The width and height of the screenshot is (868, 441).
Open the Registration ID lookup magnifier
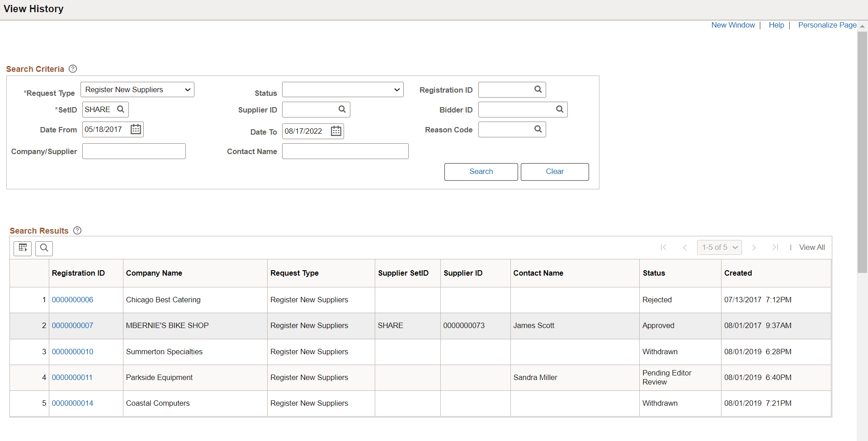coord(538,89)
